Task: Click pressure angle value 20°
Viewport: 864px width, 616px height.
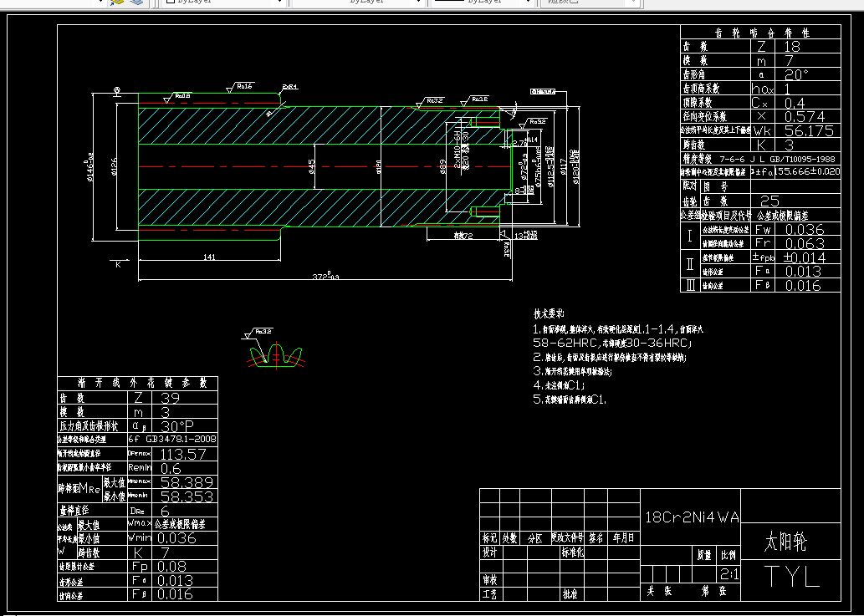Action: (796, 75)
